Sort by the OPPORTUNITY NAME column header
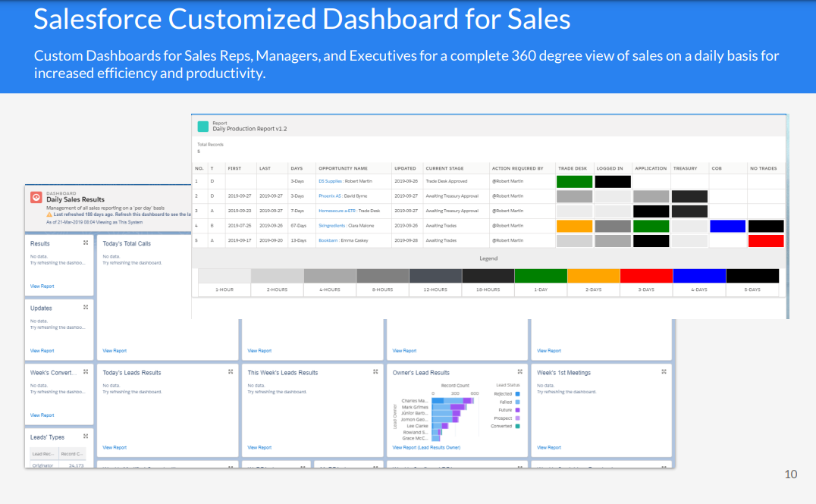Screen dimensions: 816x504 [x=343, y=168]
